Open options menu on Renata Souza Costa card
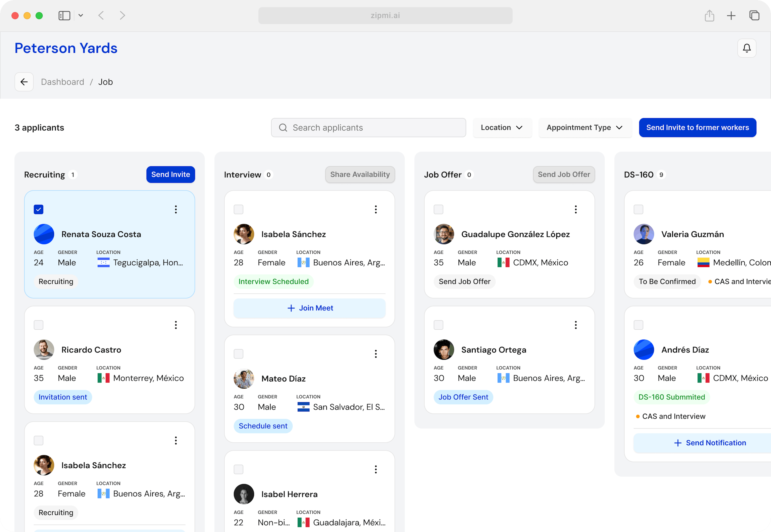 tap(176, 209)
